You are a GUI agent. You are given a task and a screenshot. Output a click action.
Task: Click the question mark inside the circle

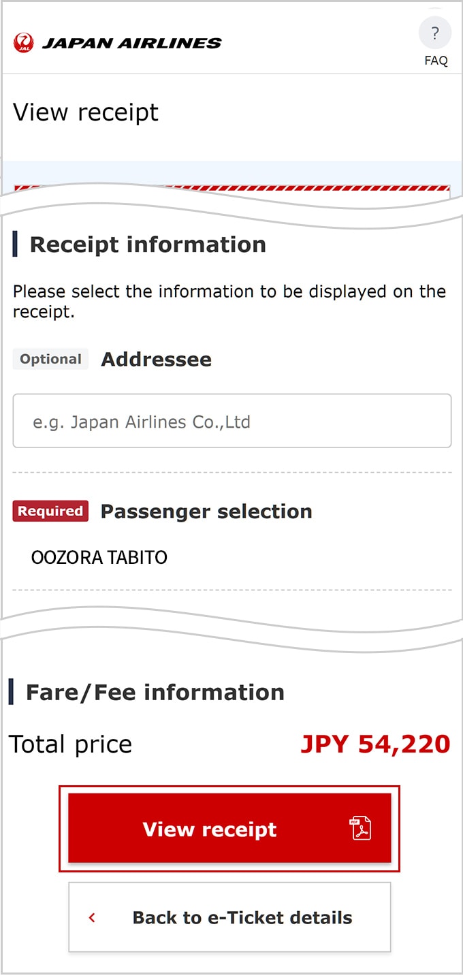(x=434, y=33)
